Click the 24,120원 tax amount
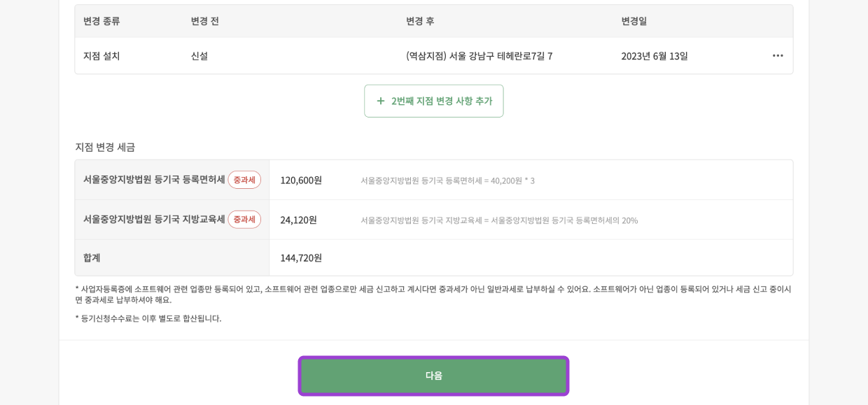The image size is (868, 405). pos(299,220)
